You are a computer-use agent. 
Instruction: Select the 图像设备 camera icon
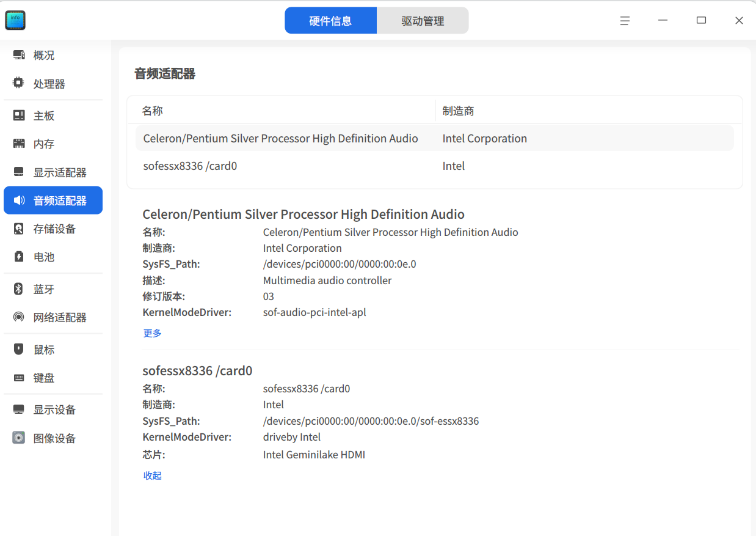[x=19, y=438]
